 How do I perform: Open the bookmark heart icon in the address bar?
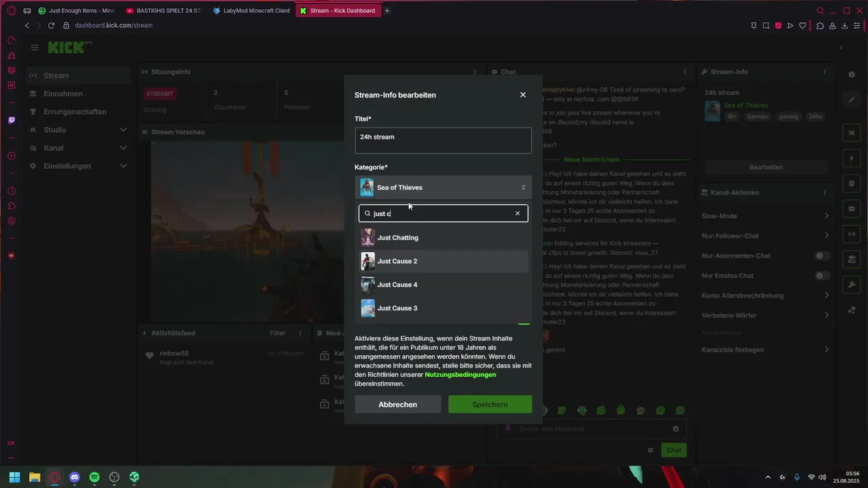pos(803,26)
